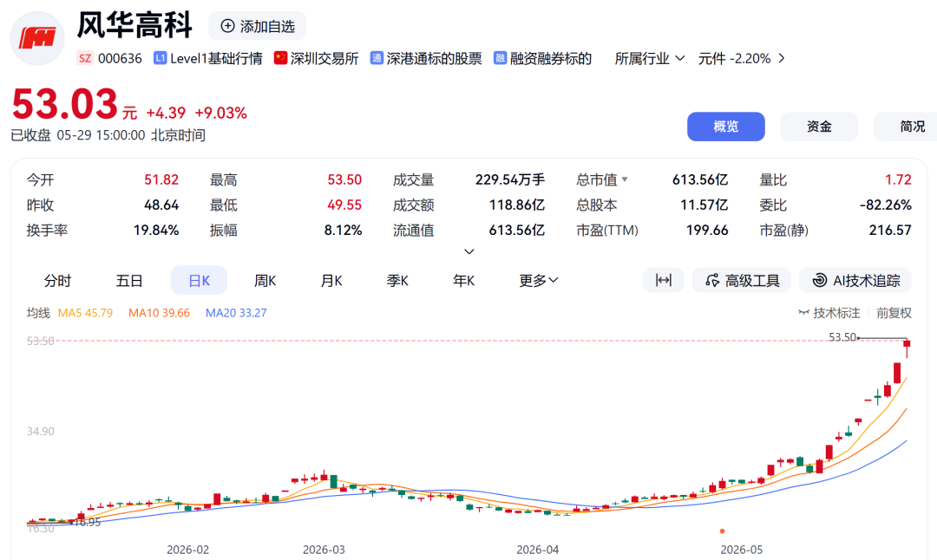937x560 pixels.
Task: Click the MA5 45.79 indicator label
Action: pyautogui.click(x=85, y=313)
